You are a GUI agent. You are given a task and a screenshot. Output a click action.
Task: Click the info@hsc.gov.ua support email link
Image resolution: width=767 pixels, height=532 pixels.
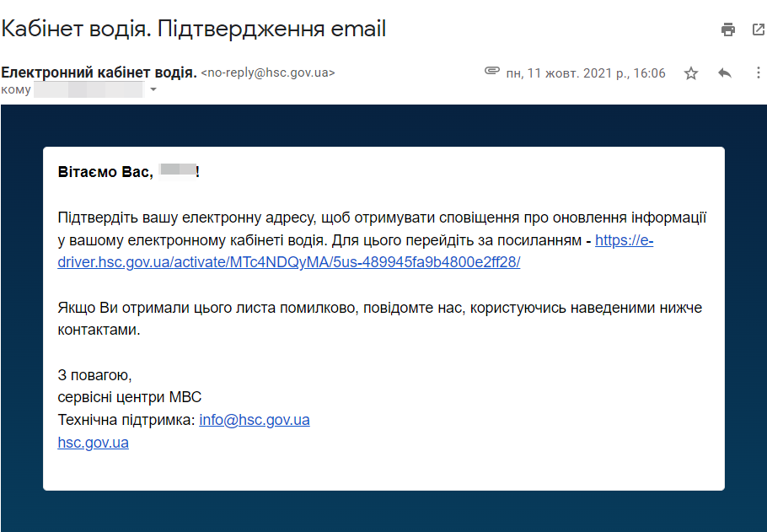[x=255, y=420]
